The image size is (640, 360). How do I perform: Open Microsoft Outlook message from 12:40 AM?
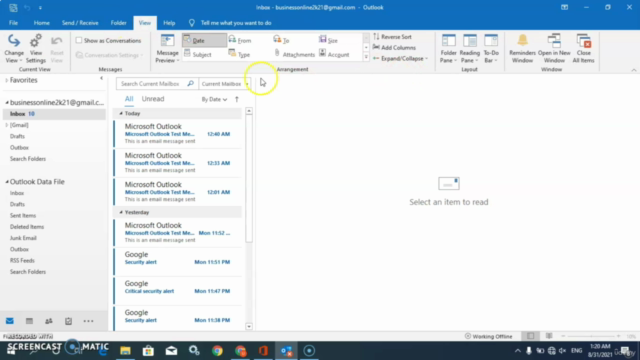tap(178, 133)
